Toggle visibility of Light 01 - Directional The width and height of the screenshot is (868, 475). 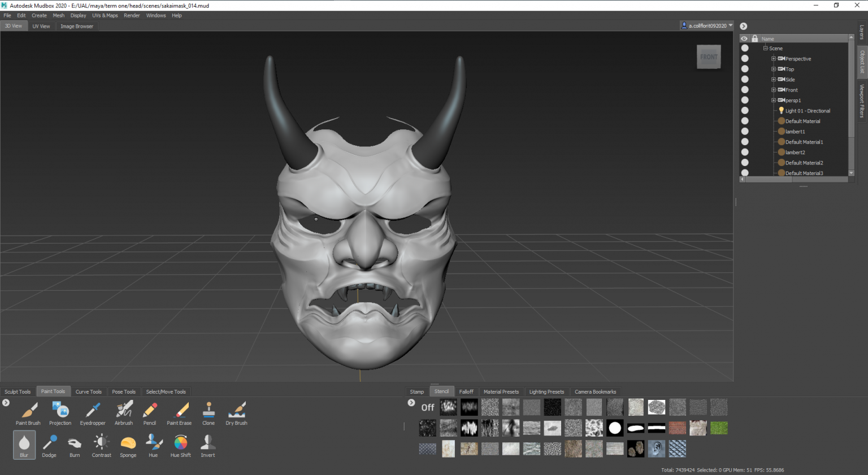coord(744,110)
